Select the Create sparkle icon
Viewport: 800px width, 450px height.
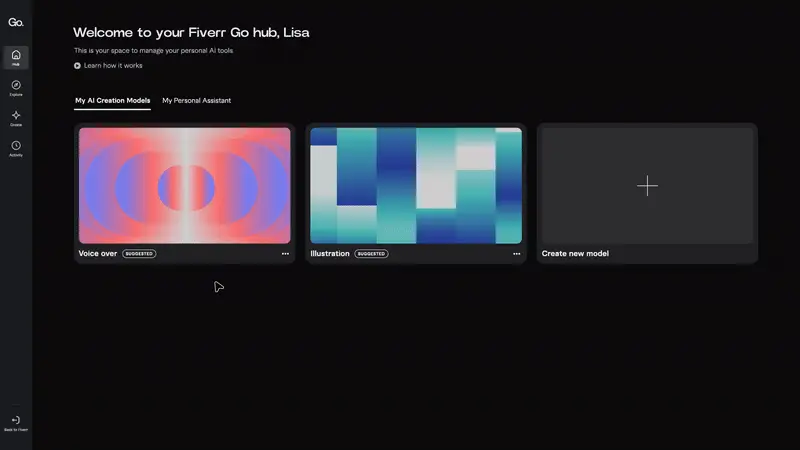(16, 117)
